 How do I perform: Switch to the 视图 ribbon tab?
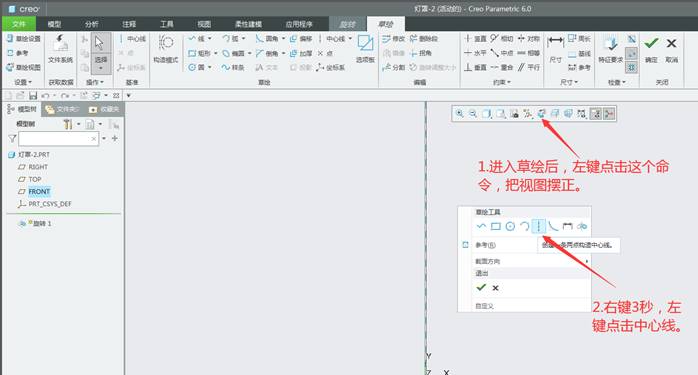204,24
